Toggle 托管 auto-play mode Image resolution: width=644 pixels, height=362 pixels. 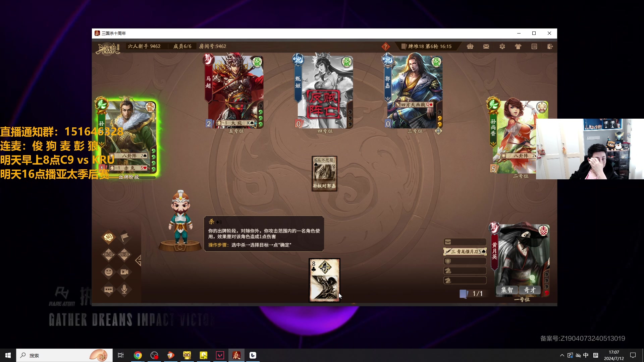[108, 254]
